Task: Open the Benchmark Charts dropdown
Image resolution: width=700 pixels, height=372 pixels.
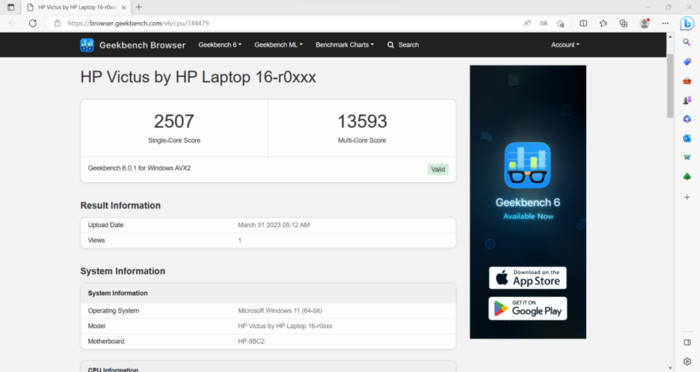Action: point(345,45)
